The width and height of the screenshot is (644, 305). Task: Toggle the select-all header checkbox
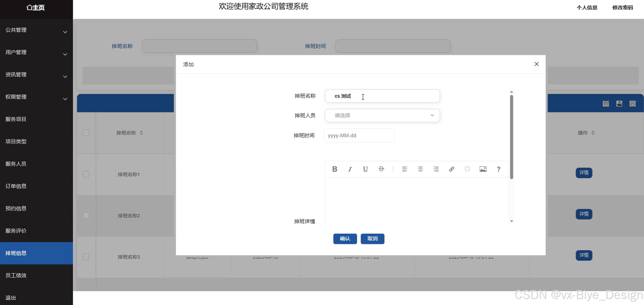click(x=86, y=133)
